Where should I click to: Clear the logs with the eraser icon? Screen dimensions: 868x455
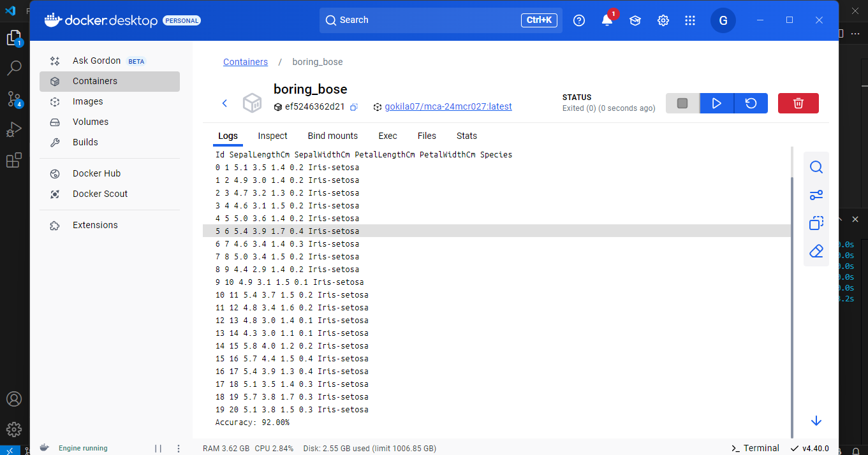[816, 251]
